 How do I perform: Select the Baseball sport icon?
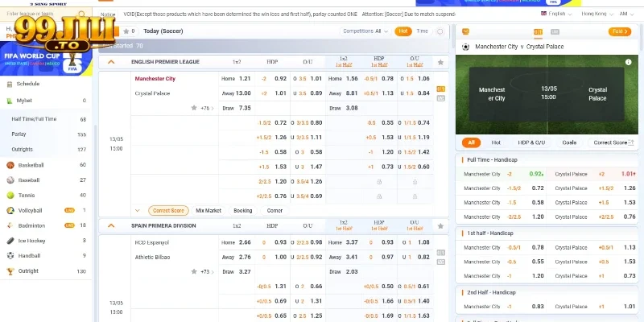(x=10, y=180)
